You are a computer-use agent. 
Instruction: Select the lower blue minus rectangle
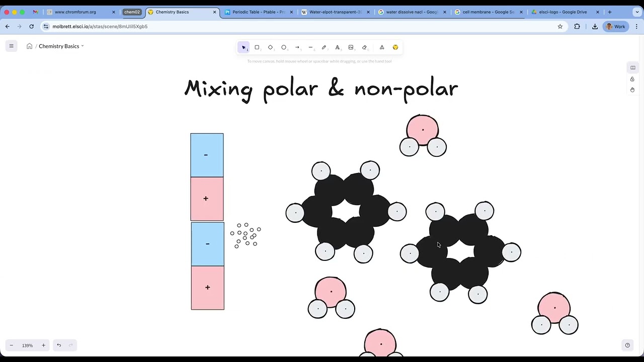(207, 244)
